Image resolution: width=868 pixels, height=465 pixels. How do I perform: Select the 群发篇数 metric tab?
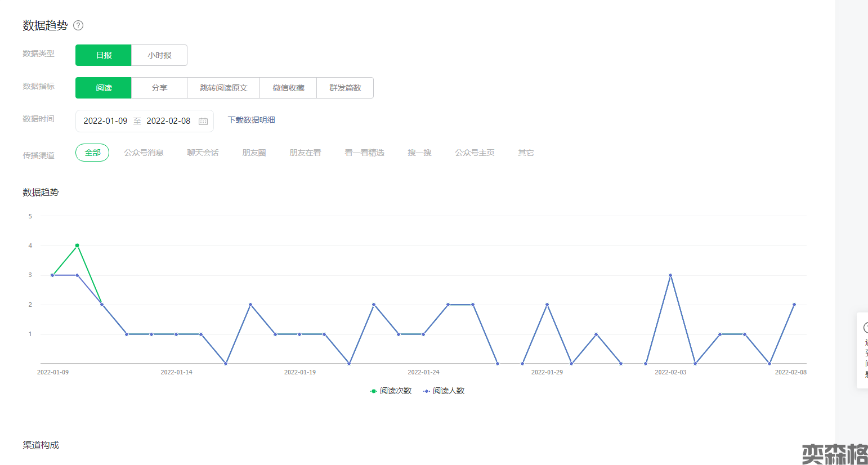point(345,88)
